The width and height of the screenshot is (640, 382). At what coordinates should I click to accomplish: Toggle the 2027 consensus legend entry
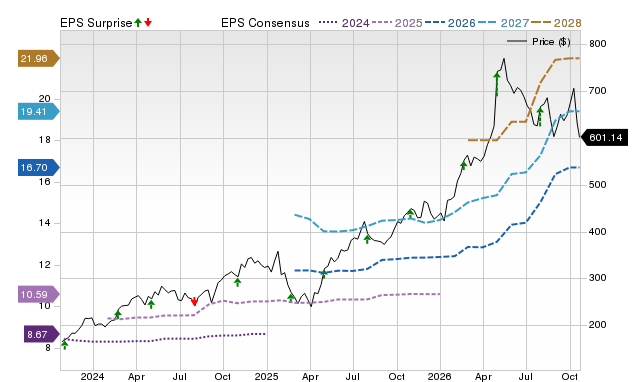[503, 23]
